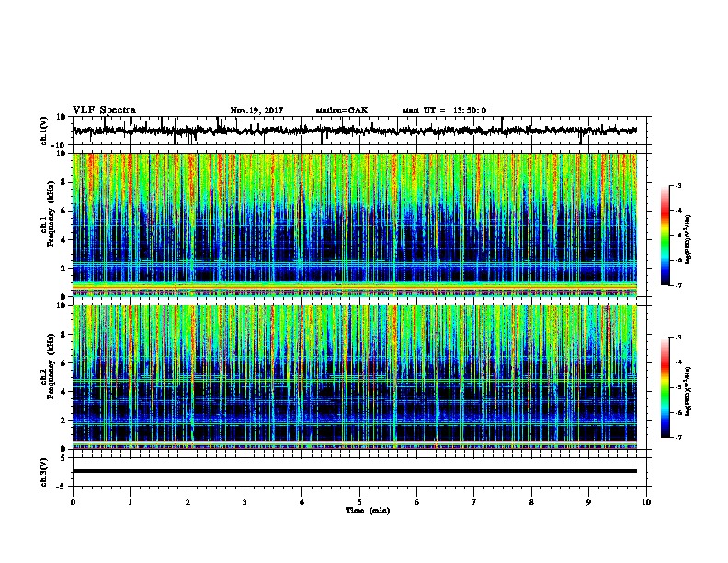
Task: Click the "-5" tick on ch.3(V) axis
Action: (62, 487)
